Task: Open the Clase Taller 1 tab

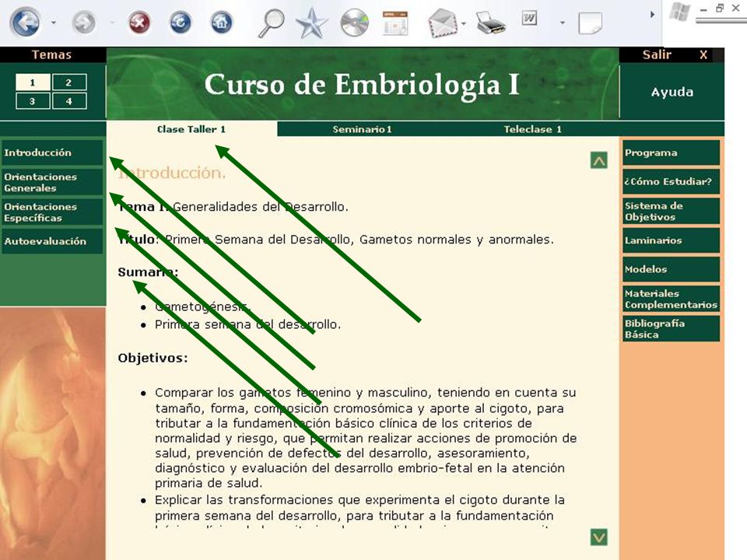Action: pyautogui.click(x=191, y=129)
